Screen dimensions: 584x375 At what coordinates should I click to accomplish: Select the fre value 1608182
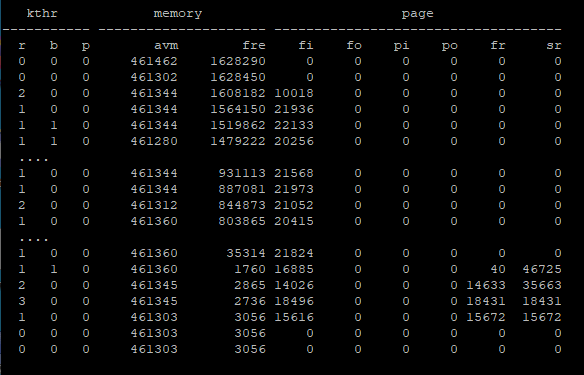(238, 93)
